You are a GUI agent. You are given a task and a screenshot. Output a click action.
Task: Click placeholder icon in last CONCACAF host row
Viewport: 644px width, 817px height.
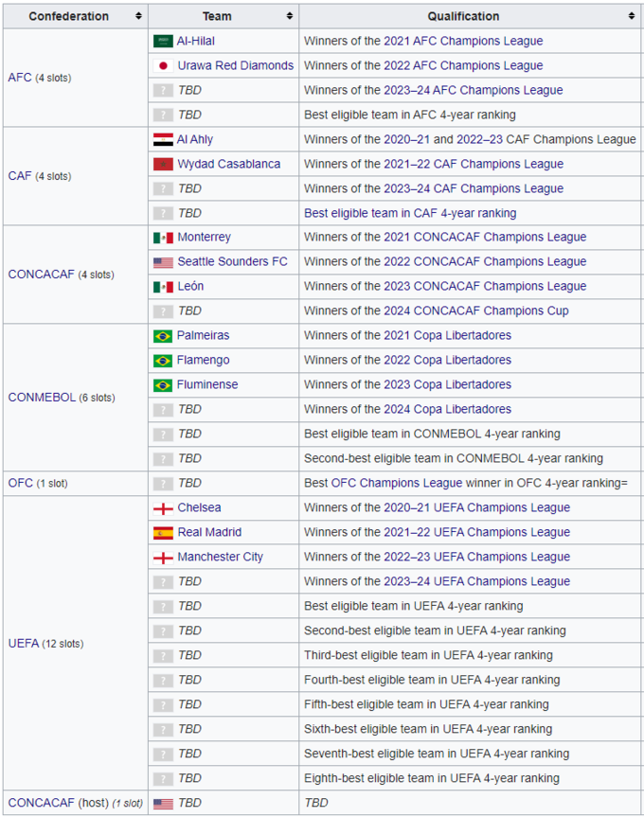tap(163, 803)
